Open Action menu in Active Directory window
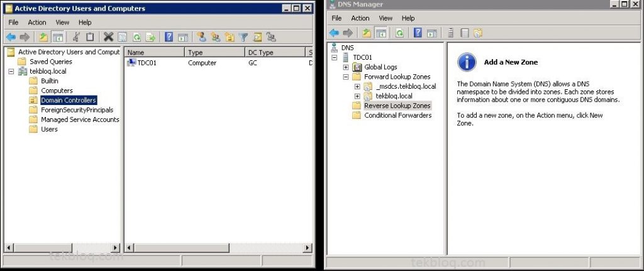Screen dimensions: 644x271 click(x=37, y=22)
